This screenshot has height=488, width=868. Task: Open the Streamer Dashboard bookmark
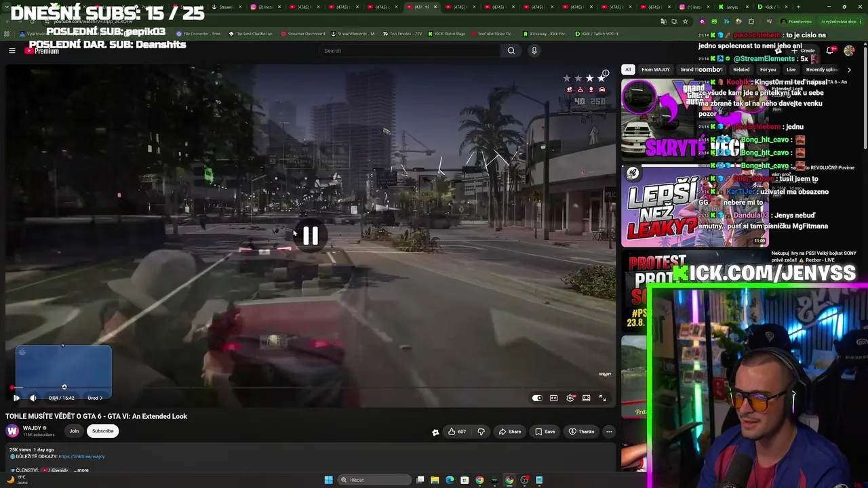[x=303, y=34]
